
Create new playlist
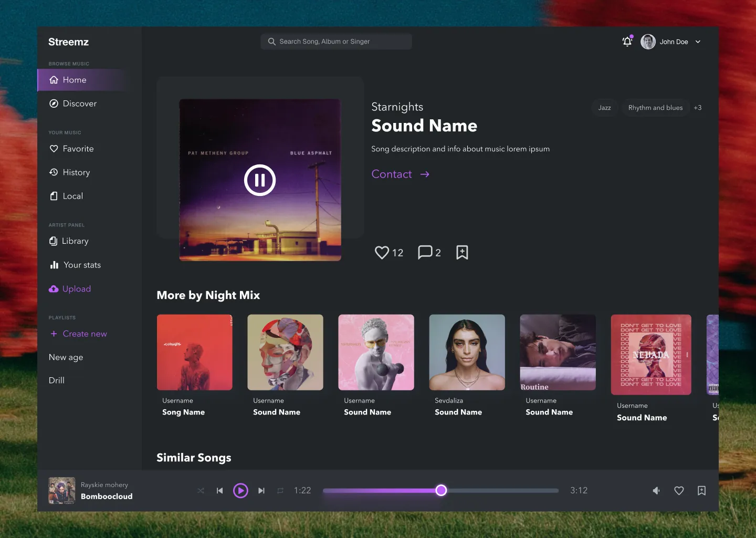78,334
